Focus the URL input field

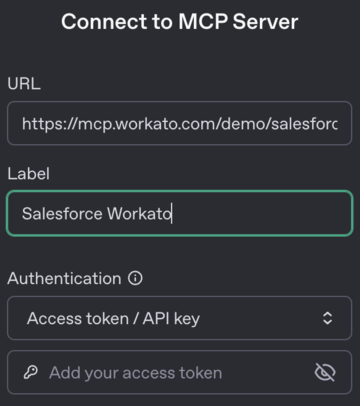(x=179, y=123)
